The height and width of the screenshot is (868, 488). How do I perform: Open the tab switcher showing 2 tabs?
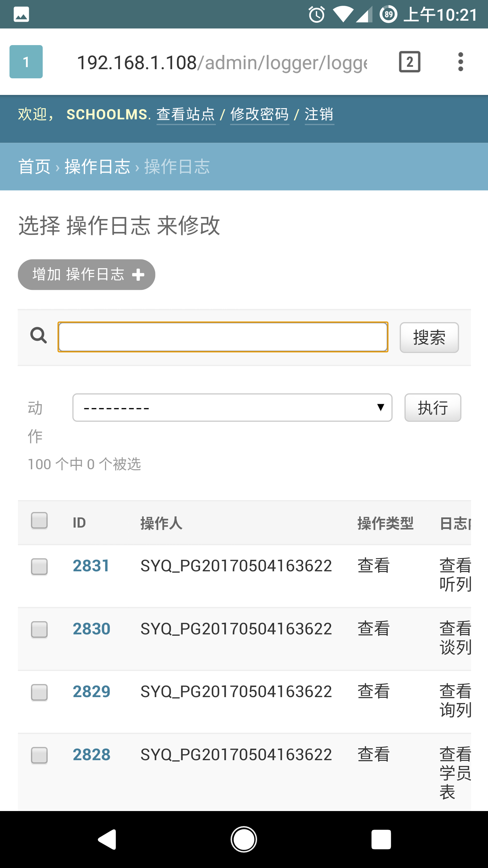(410, 62)
